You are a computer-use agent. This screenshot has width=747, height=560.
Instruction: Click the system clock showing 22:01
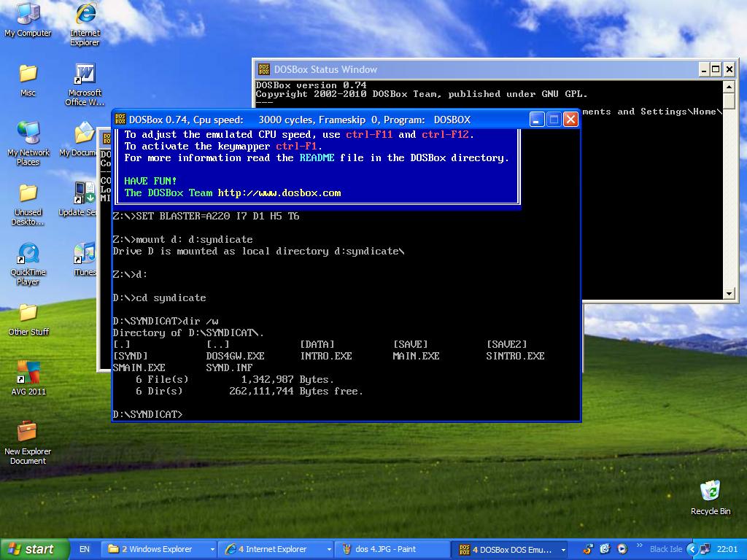(x=727, y=549)
